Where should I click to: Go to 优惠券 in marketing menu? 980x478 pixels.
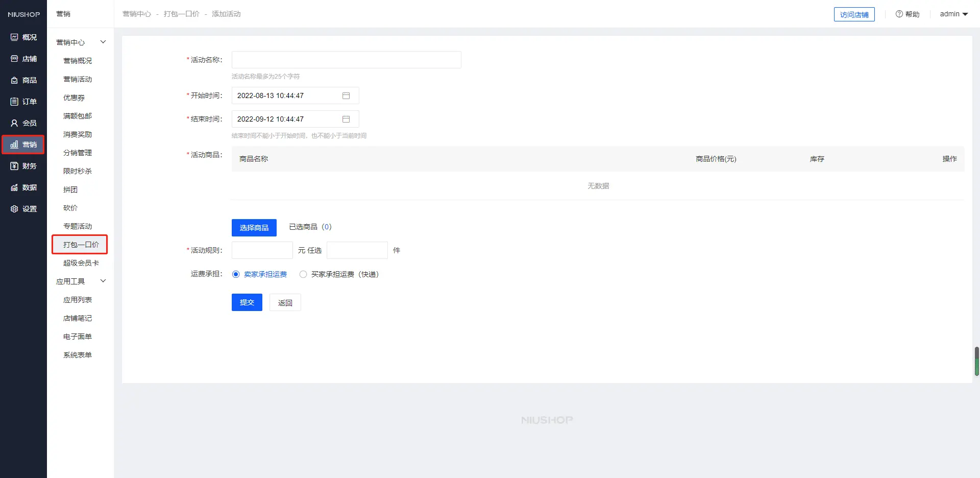74,98
